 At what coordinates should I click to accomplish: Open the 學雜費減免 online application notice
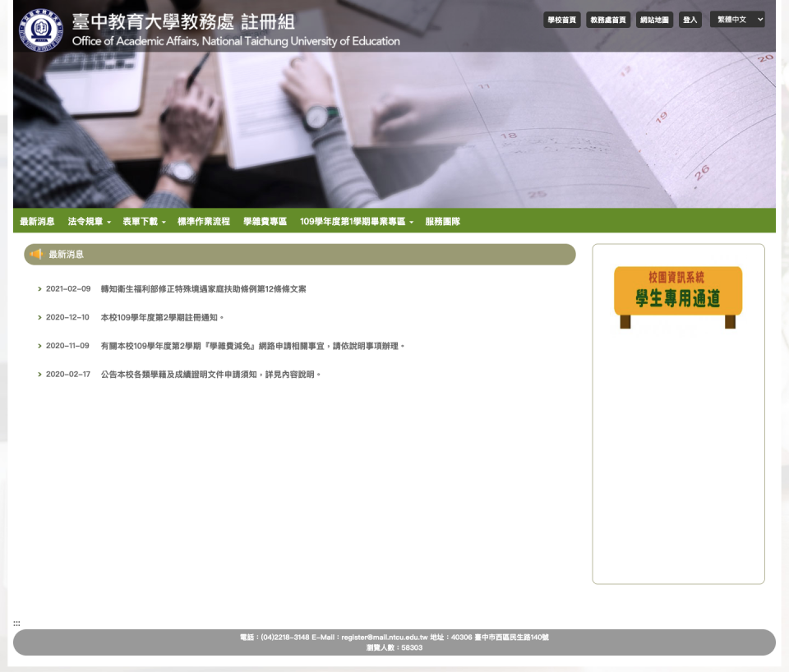(251, 346)
